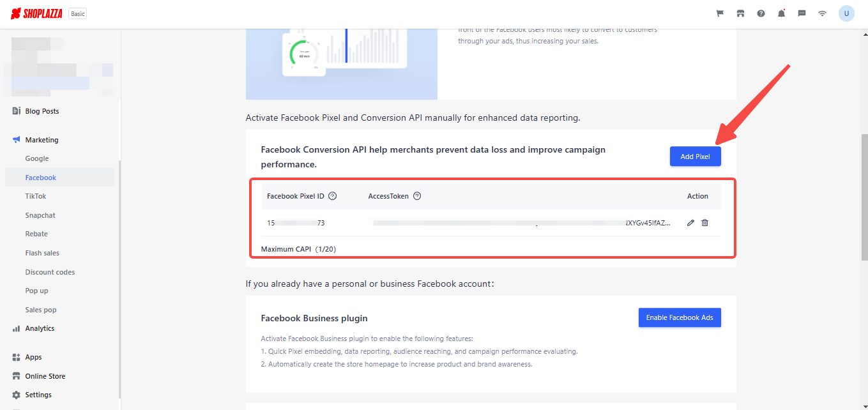Click the help icon beside AccessToken
868x410 pixels.
pyautogui.click(x=417, y=196)
